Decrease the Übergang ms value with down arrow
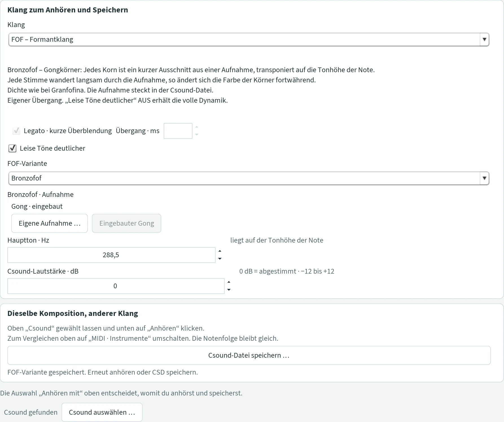The width and height of the screenshot is (504, 422). click(x=197, y=135)
